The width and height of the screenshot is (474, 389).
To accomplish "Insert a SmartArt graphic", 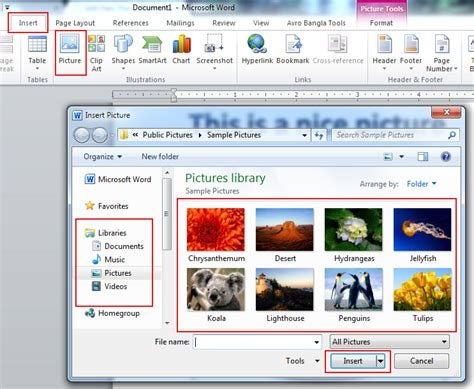I will [152, 50].
